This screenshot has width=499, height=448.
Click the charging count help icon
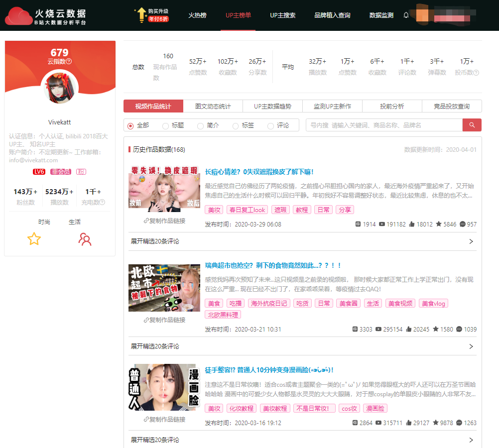[x=102, y=203]
